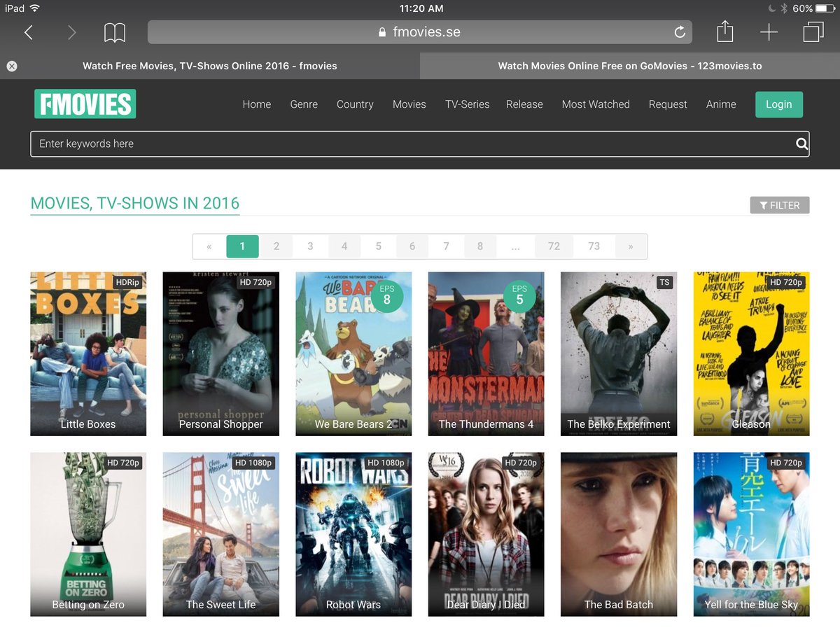Go to page 5

point(378,246)
